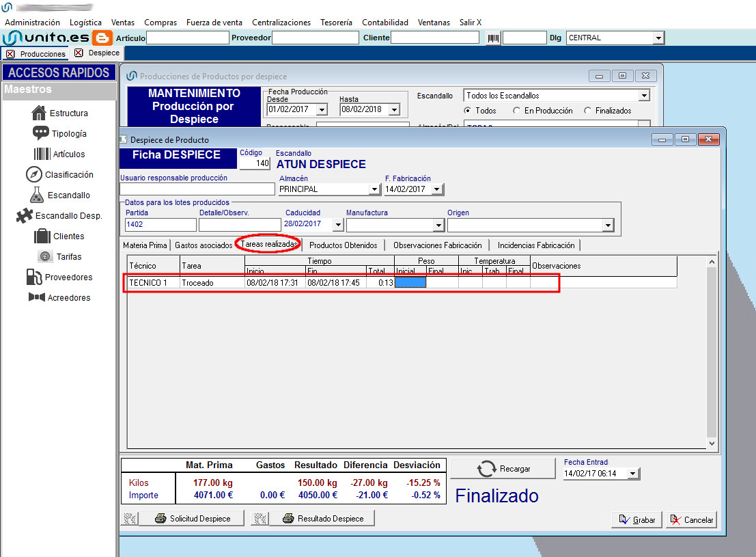The image size is (756, 557).
Task: Expand Manufactura dropdown
Action: (438, 225)
